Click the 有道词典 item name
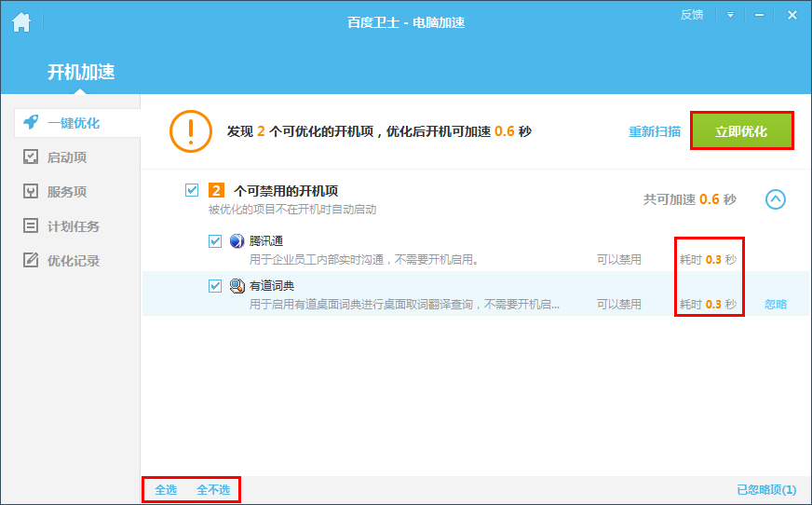The height and width of the screenshot is (505, 812). tap(272, 286)
